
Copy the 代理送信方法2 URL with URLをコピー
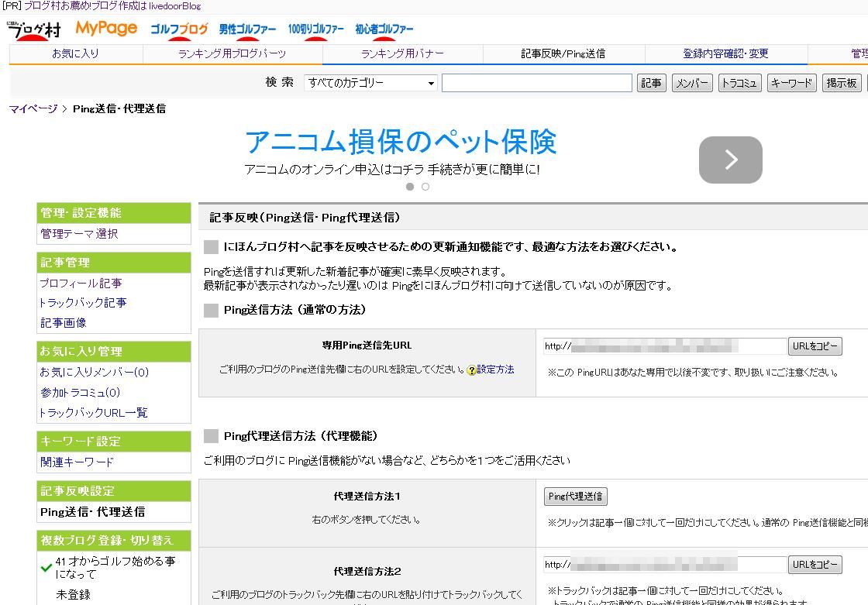point(815,565)
